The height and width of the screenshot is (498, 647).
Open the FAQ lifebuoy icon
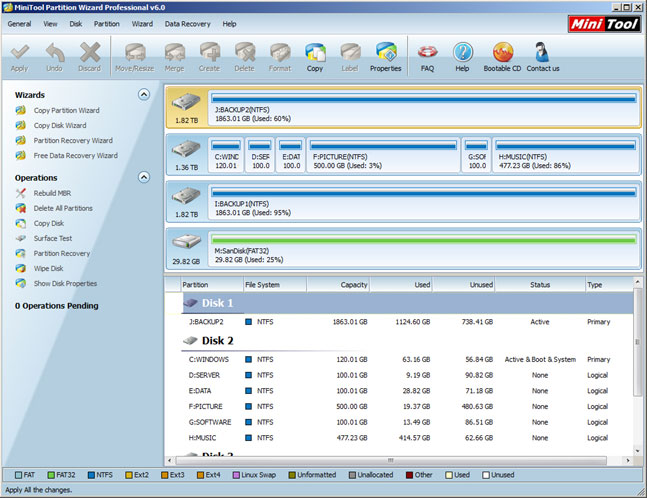pos(427,52)
